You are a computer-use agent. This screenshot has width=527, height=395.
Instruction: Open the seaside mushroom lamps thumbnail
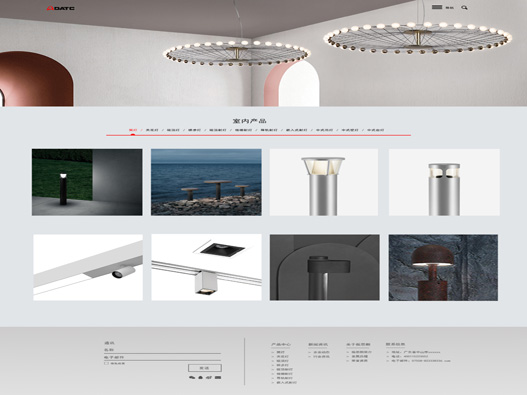pos(206,182)
